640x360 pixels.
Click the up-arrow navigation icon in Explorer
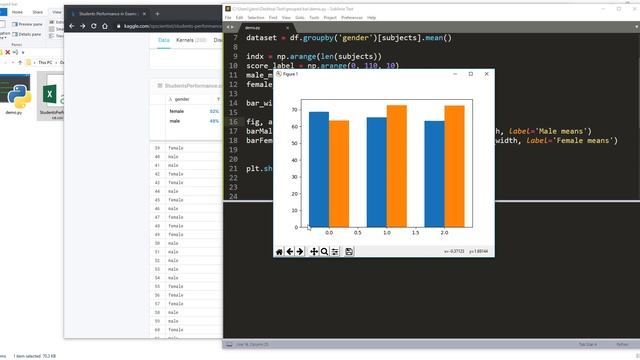[x=20, y=62]
